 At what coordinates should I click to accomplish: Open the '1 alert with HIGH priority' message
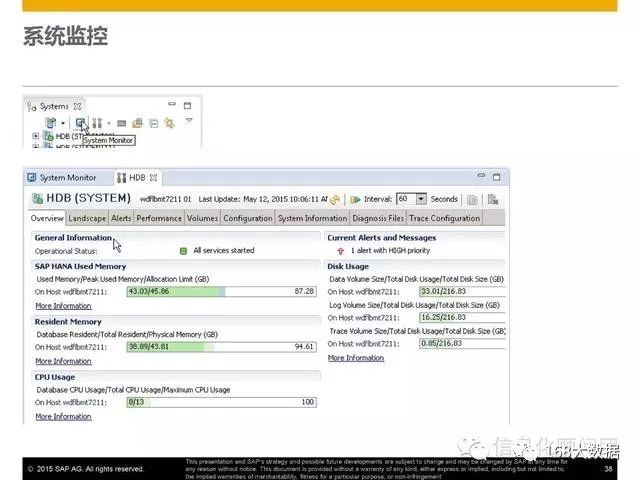390,251
